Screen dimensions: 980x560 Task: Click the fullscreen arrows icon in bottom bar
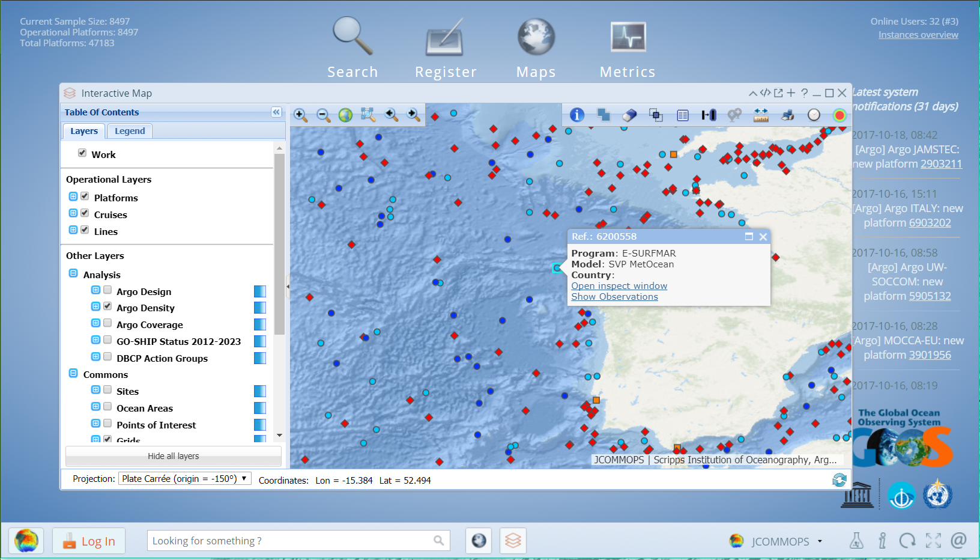coord(933,541)
